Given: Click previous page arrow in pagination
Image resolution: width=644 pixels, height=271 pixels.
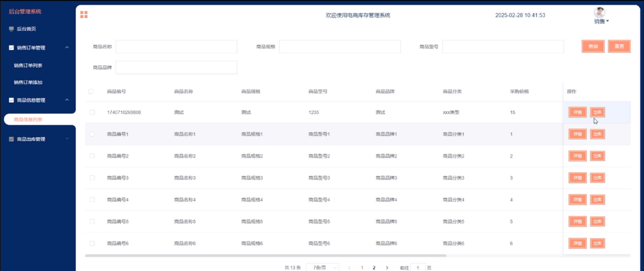Looking at the screenshot, I should pos(349,267).
